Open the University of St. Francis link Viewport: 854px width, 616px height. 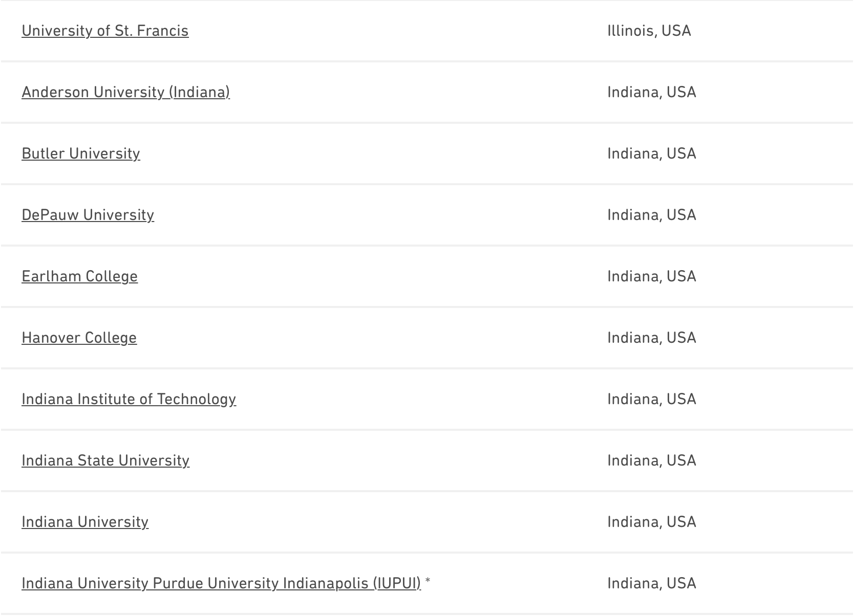(105, 31)
